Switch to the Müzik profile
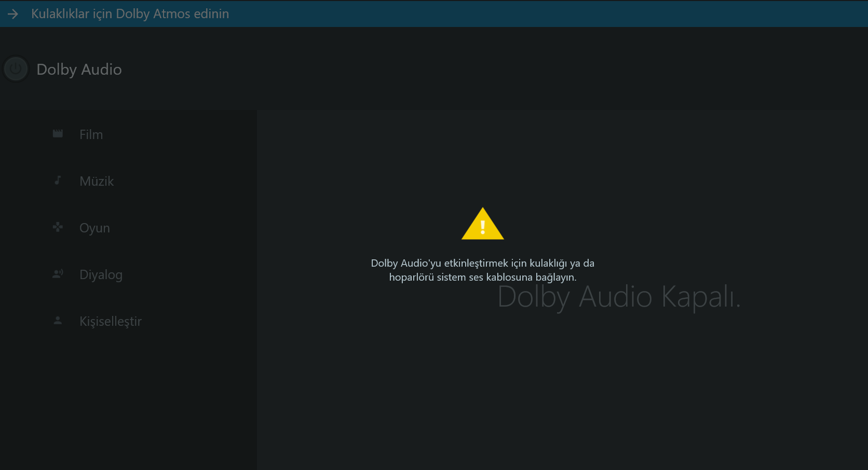 click(97, 182)
